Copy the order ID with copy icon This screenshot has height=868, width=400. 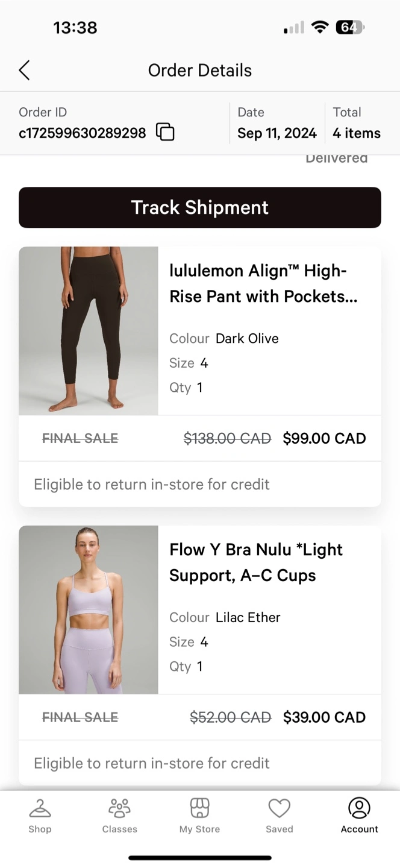pyautogui.click(x=165, y=132)
